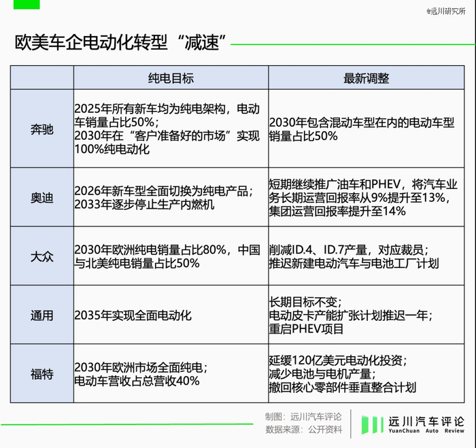Click the cell 2030年包含混动车型在内的电动车型销量占比50%

pos(366,128)
